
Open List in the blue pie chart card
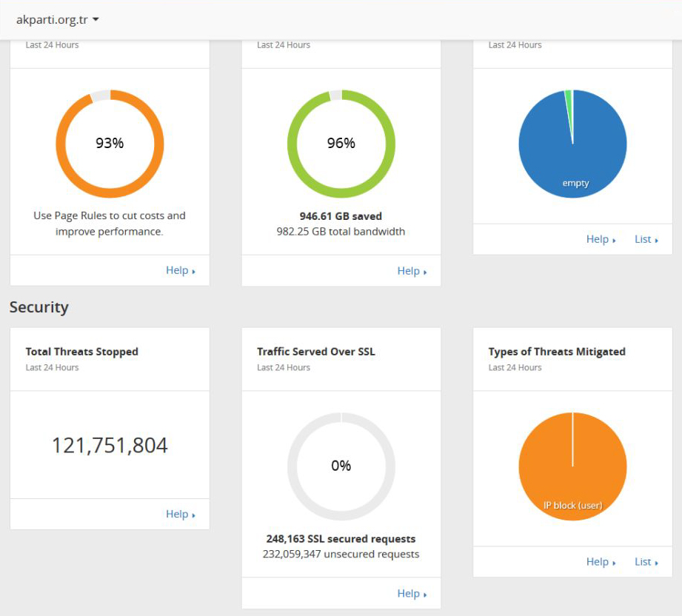tap(646, 240)
